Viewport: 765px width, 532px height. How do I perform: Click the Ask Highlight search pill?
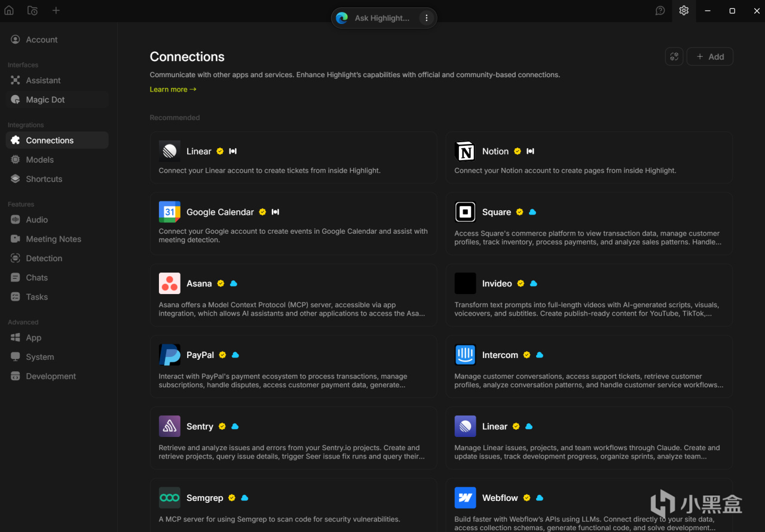pos(384,18)
